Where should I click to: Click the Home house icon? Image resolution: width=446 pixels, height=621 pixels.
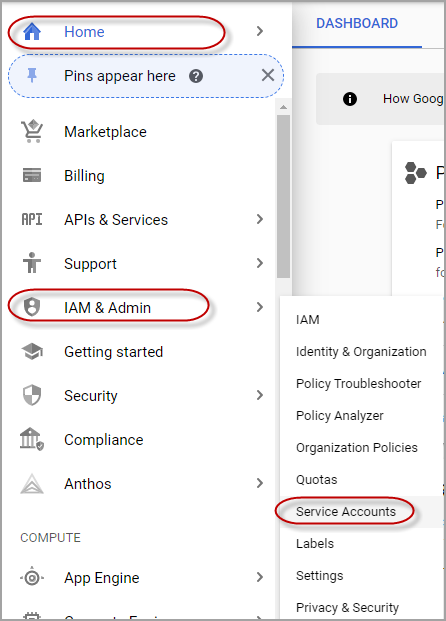click(32, 32)
